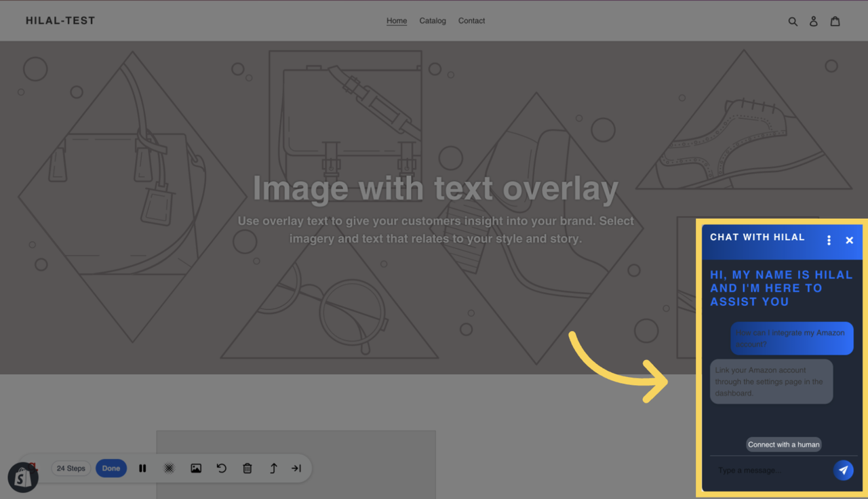Pause the recording with the pause control
The height and width of the screenshot is (499, 868).
point(142,468)
